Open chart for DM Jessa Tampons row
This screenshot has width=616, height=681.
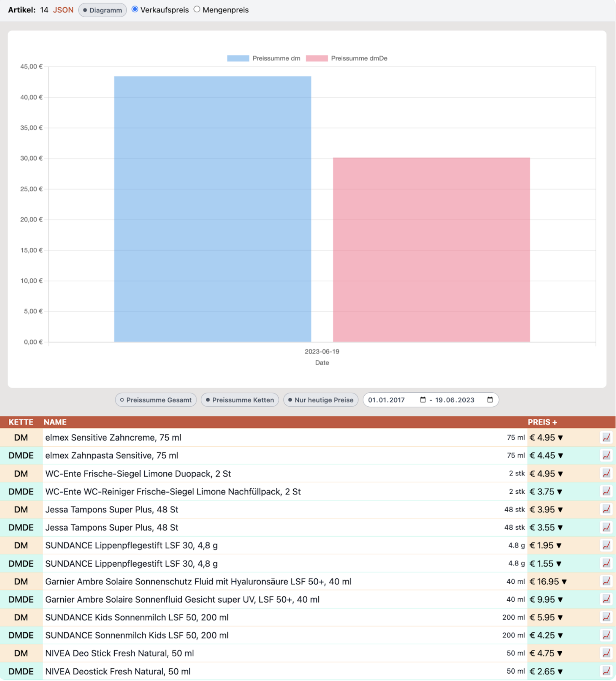[x=606, y=509]
